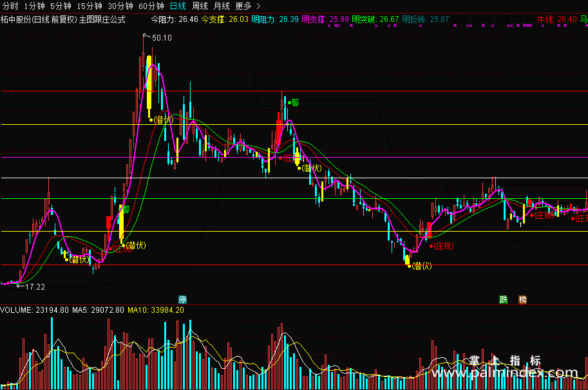The height and width of the screenshot is (390, 588).
Task: Click the 潜伏 signal at the lowest trough on right
Action: [422, 266]
